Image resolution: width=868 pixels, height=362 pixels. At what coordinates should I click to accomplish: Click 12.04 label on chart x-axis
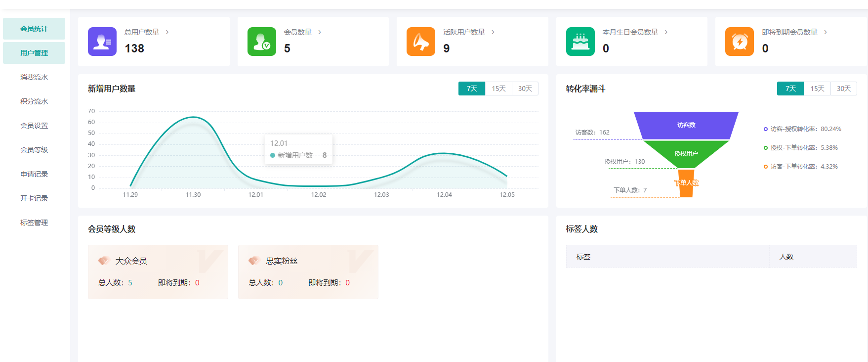[x=444, y=195]
